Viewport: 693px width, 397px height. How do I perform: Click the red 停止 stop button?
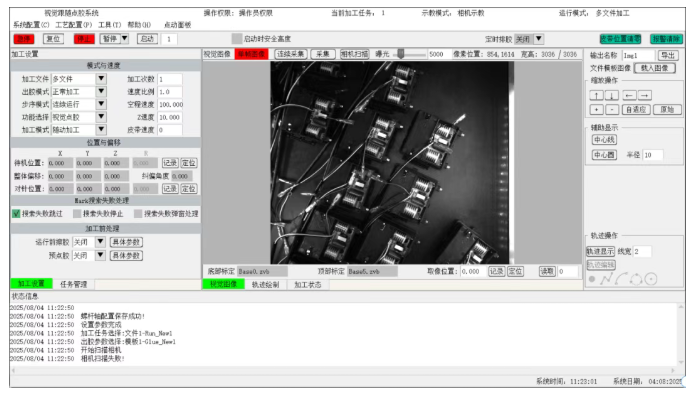(x=84, y=39)
